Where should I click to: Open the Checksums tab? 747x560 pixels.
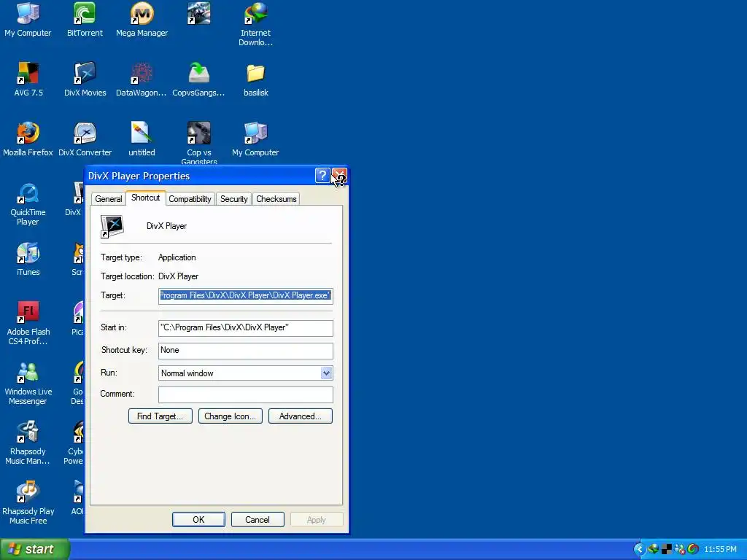pos(276,199)
